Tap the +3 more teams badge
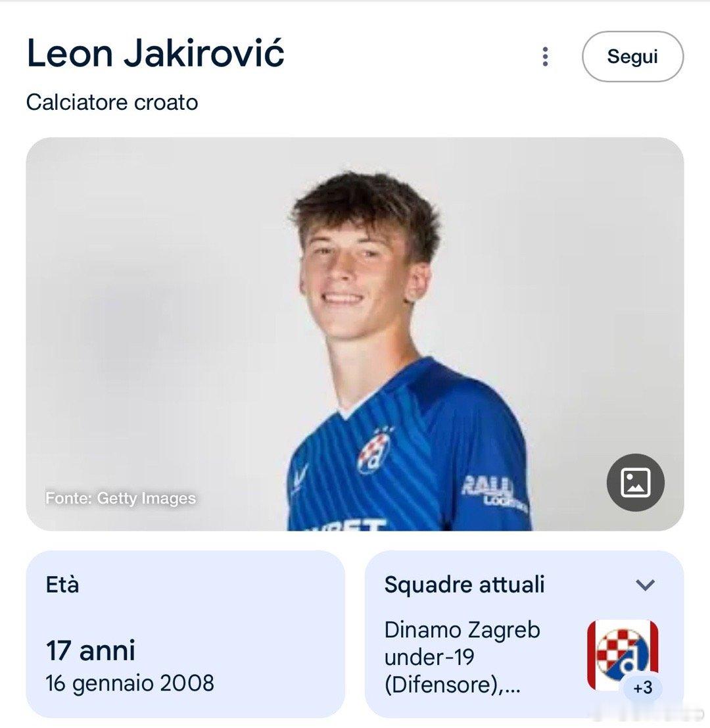 click(x=643, y=687)
